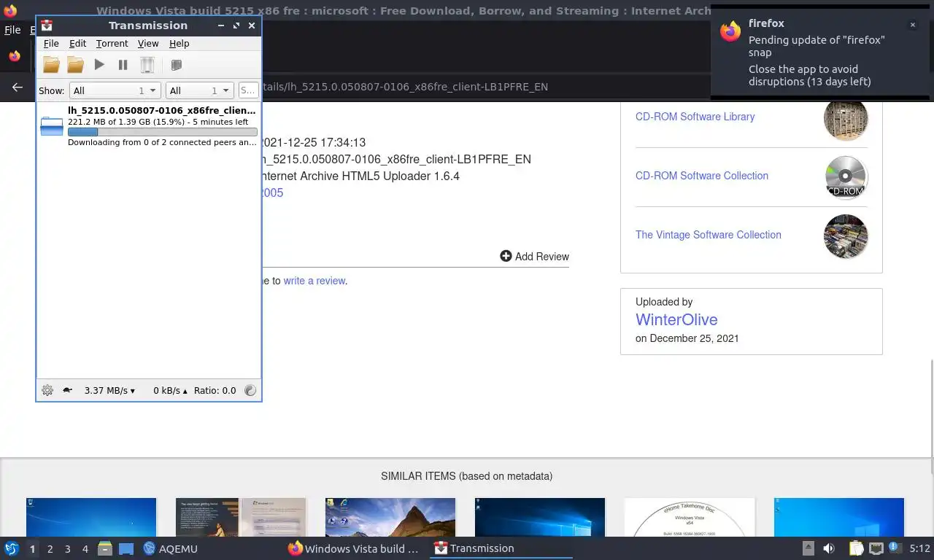This screenshot has width=934, height=560.
Task: Open Transmission View menu
Action: pos(148,44)
